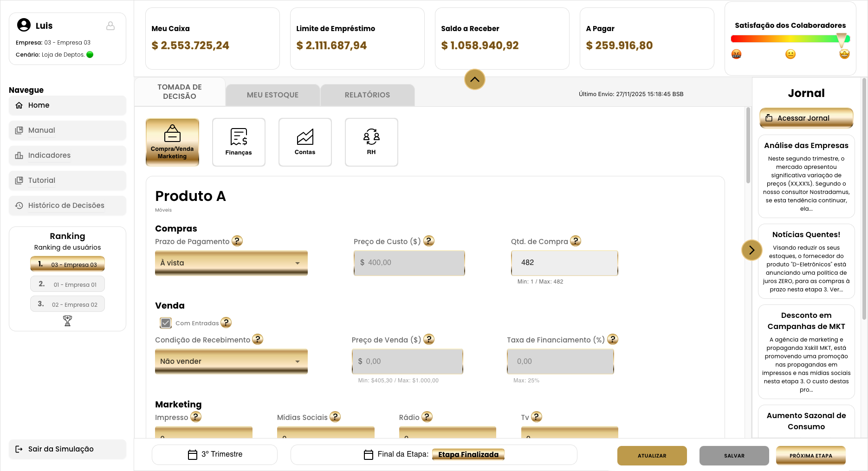Click the calendar icon beside 3º Trimestre

pos(193,455)
